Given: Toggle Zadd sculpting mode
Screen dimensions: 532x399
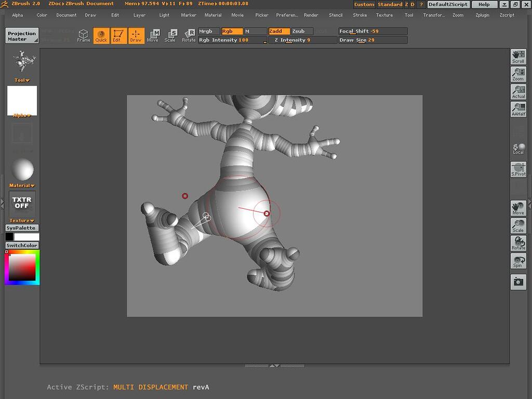Looking at the screenshot, I should (x=279, y=31).
